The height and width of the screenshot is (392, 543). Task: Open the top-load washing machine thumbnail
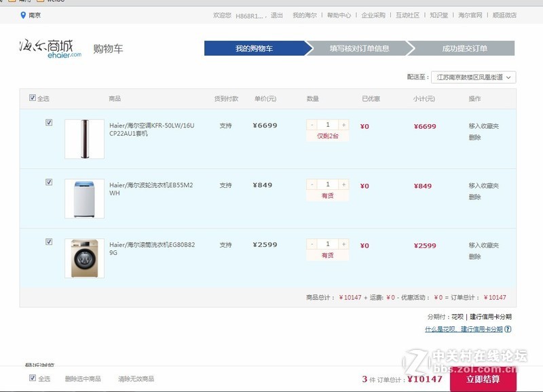pyautogui.click(x=84, y=199)
